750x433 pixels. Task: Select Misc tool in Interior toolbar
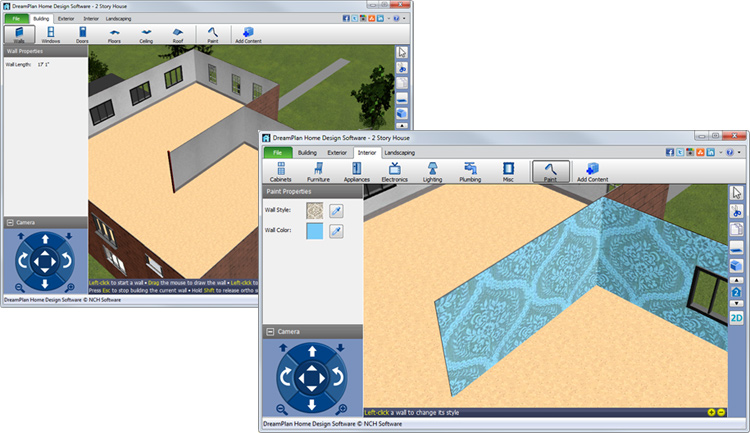click(508, 172)
